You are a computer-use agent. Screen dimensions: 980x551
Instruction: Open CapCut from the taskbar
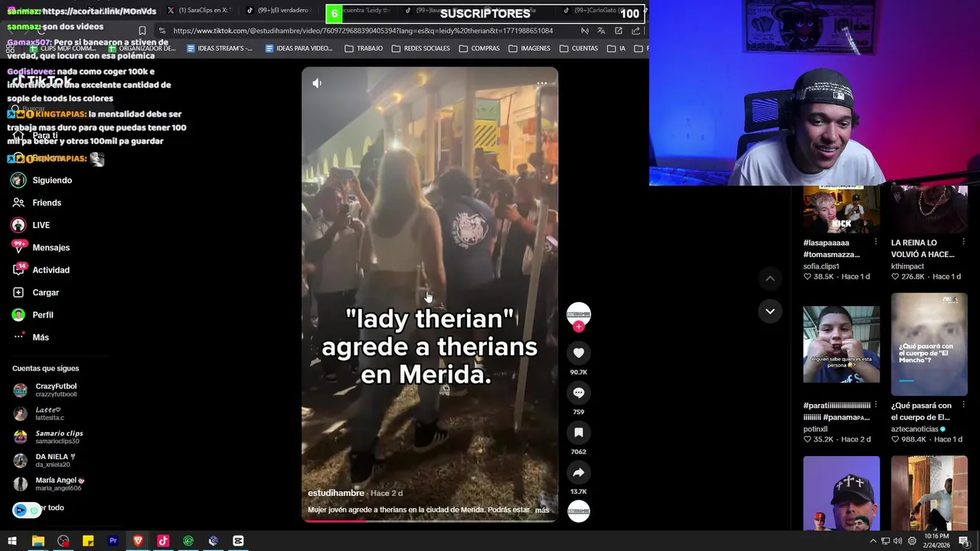[238, 541]
